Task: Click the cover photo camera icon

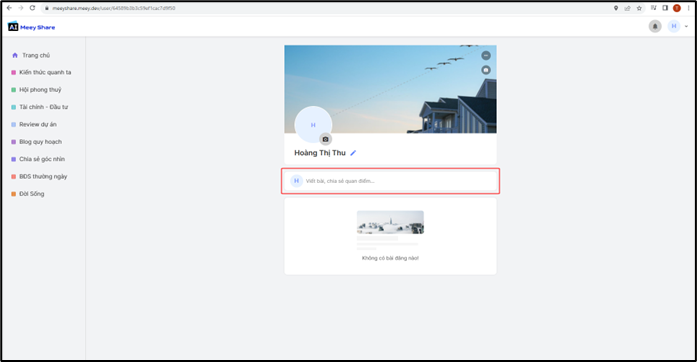Action: point(486,70)
